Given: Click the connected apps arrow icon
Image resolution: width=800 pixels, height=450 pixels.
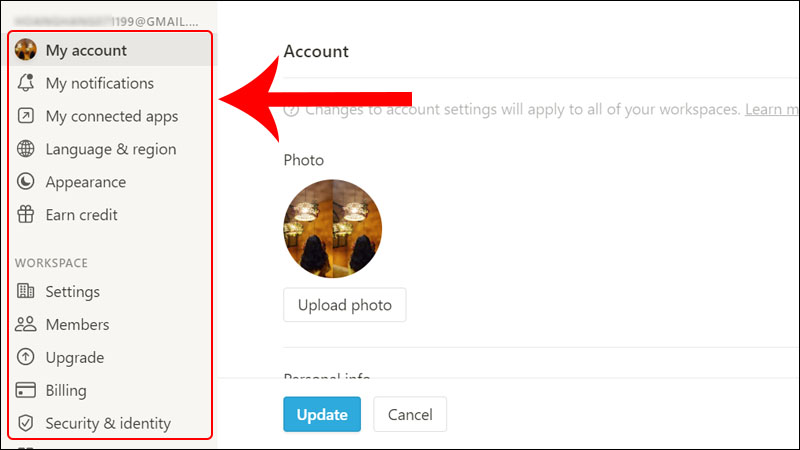Looking at the screenshot, I should click(26, 116).
